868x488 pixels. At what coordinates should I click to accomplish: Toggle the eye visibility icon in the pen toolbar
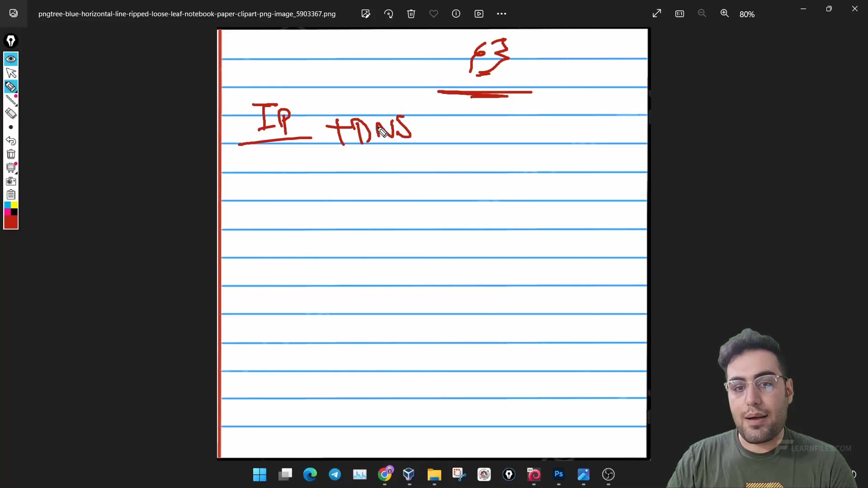11,59
